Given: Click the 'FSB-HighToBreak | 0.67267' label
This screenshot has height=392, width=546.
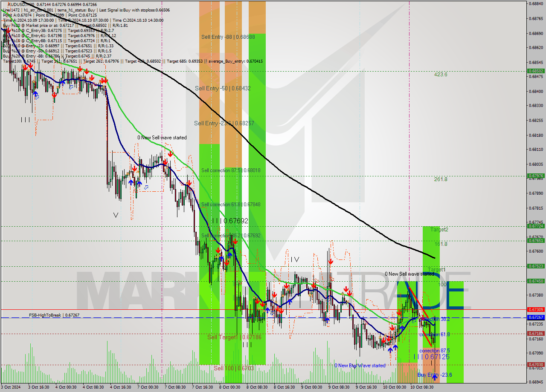Looking at the screenshot, I should (54, 315).
